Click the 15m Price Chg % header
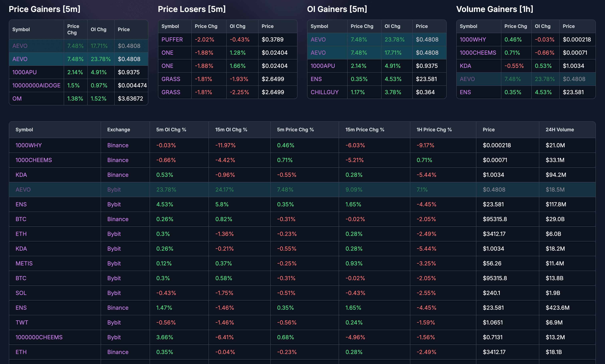Screen dimensions: 605x364 [x=364, y=130]
